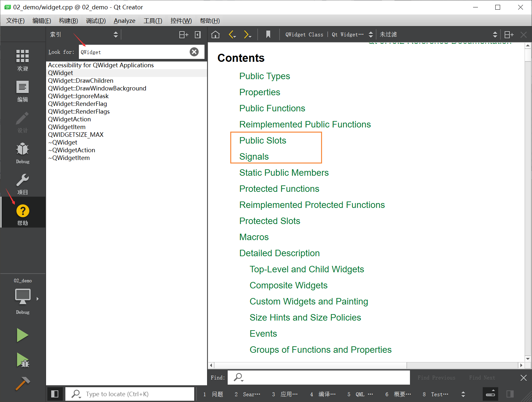Open the 问题 output pane

(214, 394)
